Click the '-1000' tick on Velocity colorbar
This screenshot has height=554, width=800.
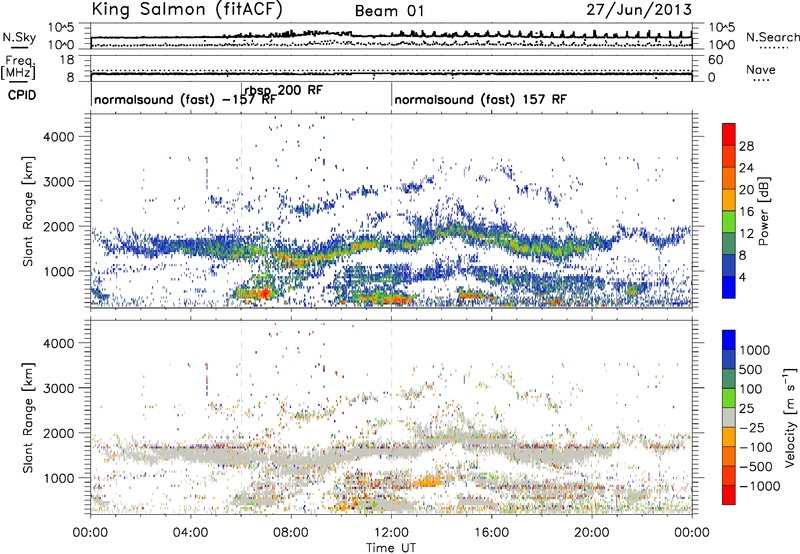pyautogui.click(x=760, y=486)
